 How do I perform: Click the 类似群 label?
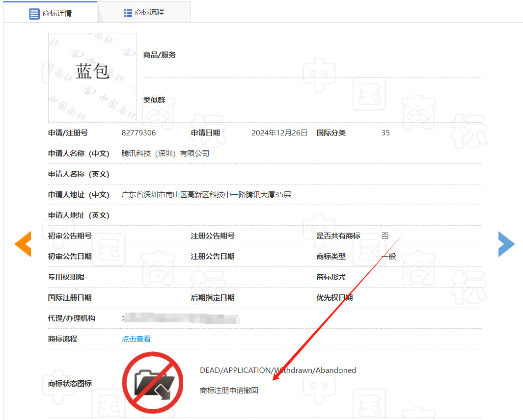[x=154, y=100]
